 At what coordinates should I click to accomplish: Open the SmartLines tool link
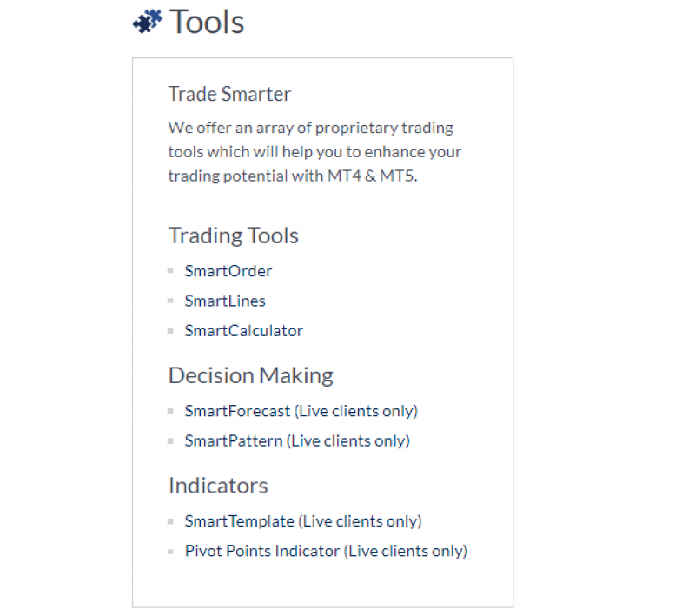[x=225, y=301]
